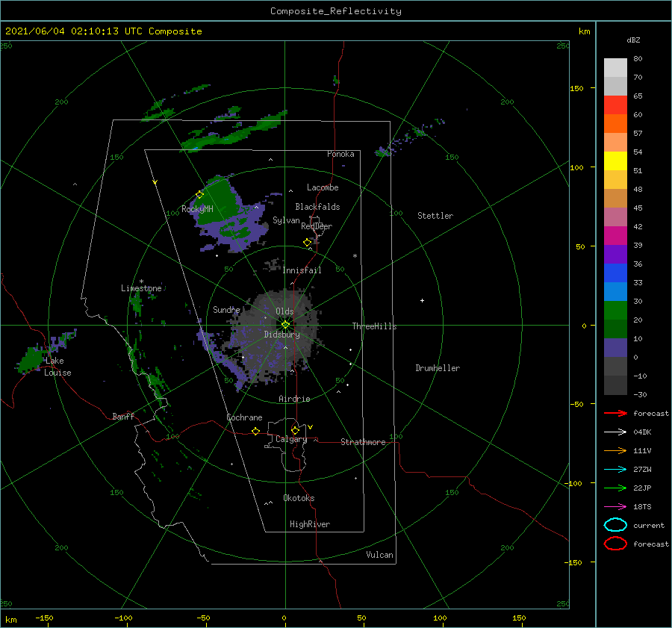
Task: Click the cyan current ellipse legend icon
Action: click(615, 525)
